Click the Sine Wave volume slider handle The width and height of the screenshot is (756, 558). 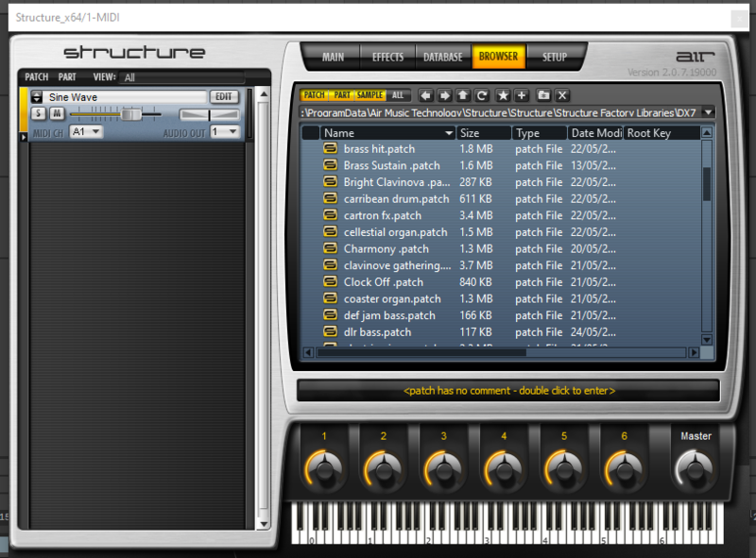[130, 114]
